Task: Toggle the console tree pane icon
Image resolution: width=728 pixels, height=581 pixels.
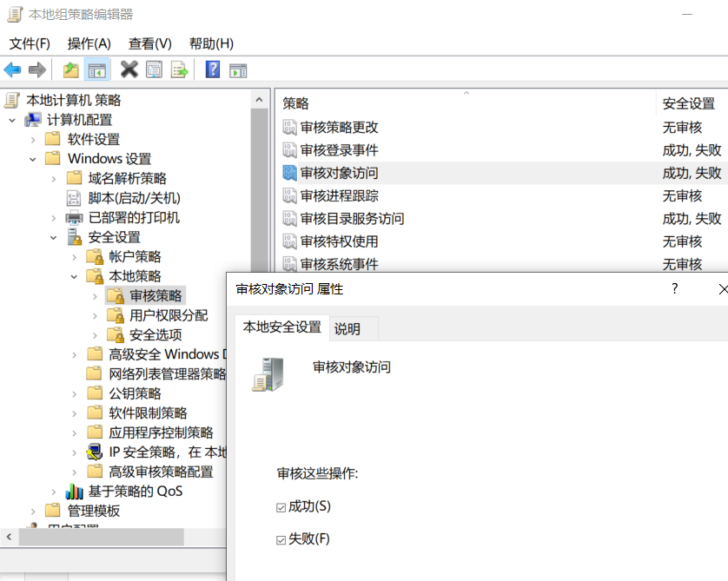Action: (x=97, y=70)
